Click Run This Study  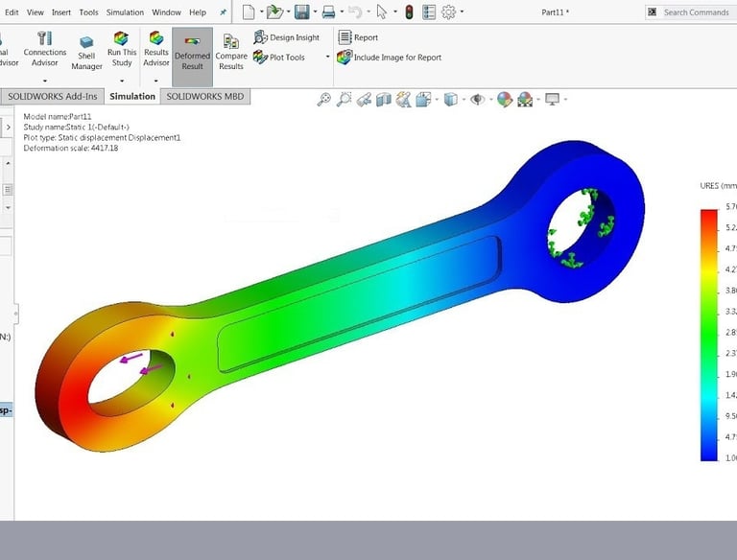[x=122, y=49]
